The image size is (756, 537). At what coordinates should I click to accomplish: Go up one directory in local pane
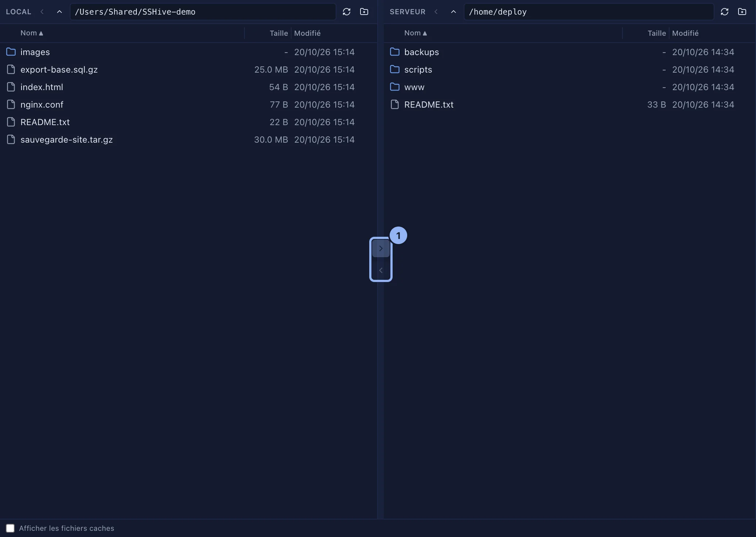tap(59, 12)
